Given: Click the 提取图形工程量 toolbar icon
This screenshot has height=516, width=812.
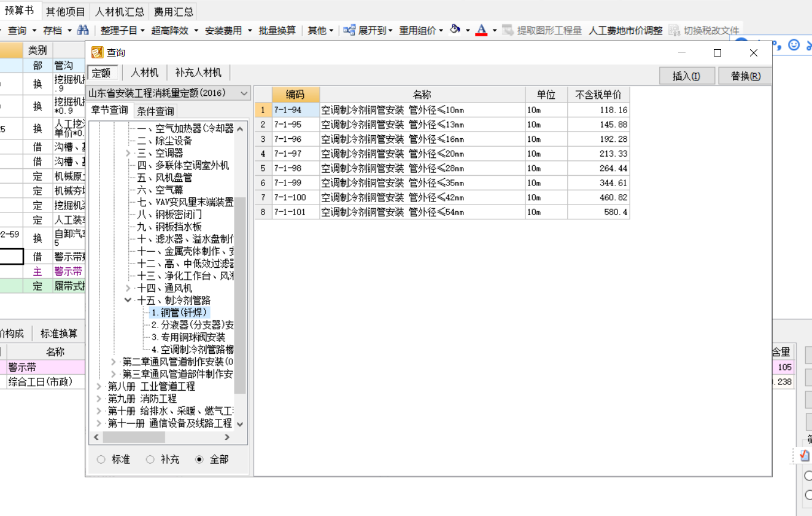Looking at the screenshot, I should tap(508, 30).
